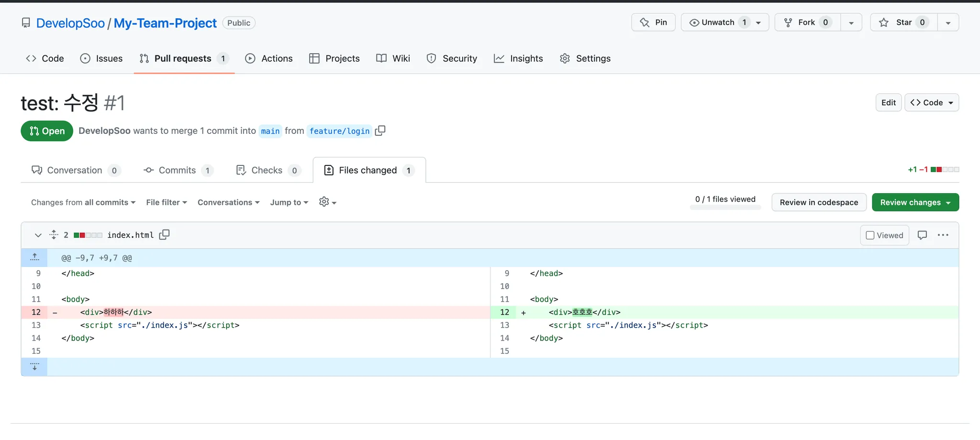Open the Projects tab

tap(334, 58)
